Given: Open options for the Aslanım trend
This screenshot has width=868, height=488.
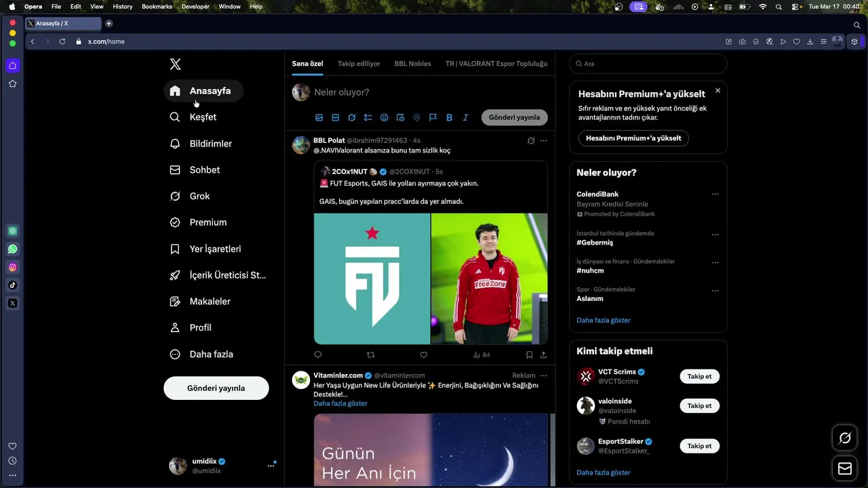Looking at the screenshot, I should (715, 291).
